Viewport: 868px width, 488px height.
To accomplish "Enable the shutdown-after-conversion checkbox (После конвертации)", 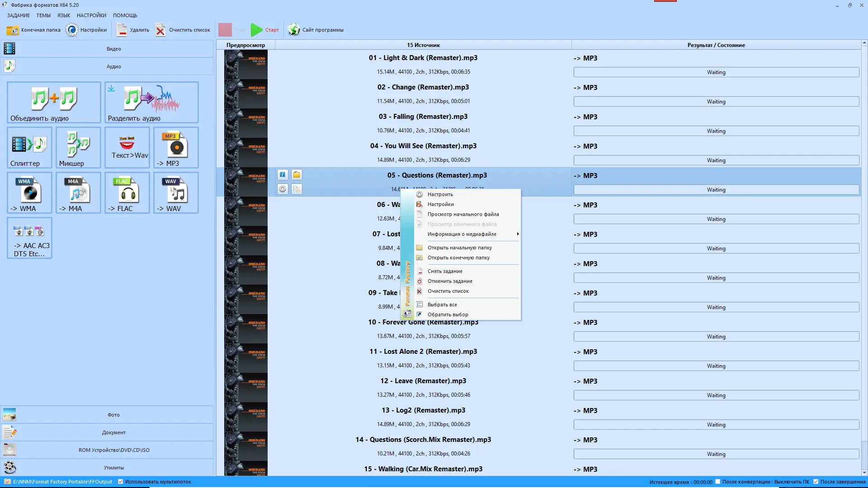I will click(x=717, y=482).
